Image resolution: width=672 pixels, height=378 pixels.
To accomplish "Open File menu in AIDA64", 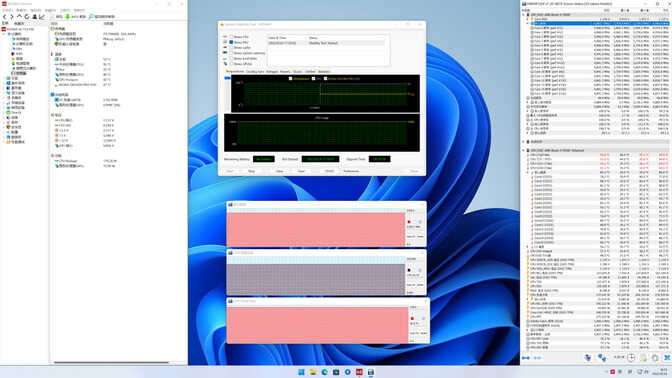I will [8, 10].
